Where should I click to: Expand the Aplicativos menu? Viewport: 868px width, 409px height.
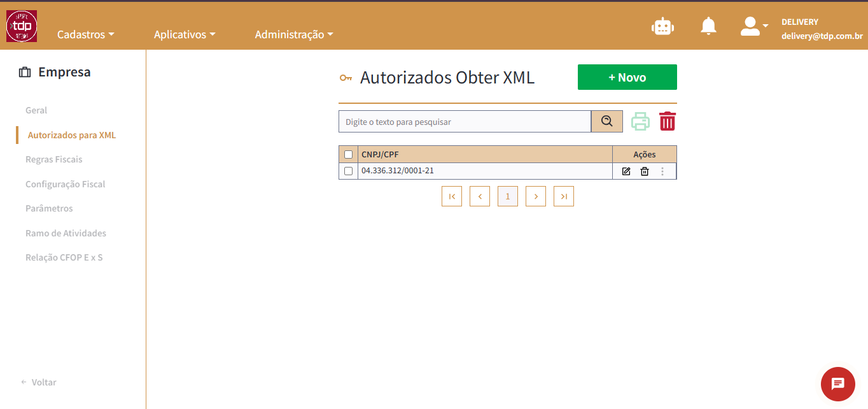point(185,34)
